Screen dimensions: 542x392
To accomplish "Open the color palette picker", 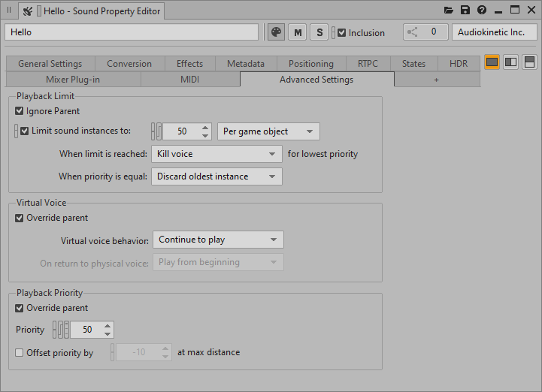I will (276, 32).
